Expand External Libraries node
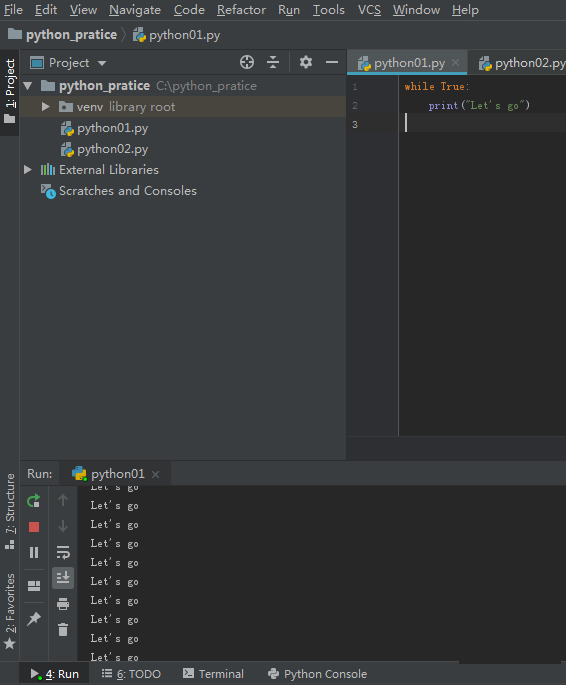The width and height of the screenshot is (566, 685). click(x=28, y=170)
